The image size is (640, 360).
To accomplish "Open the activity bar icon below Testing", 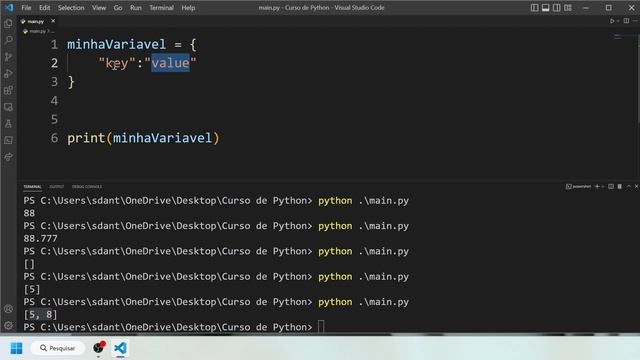I will pyautogui.click(x=8, y=140).
